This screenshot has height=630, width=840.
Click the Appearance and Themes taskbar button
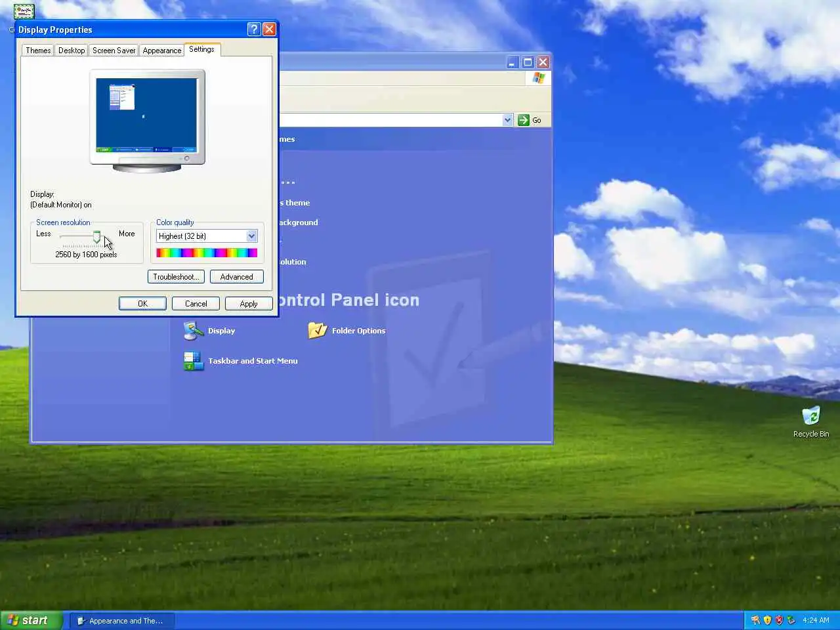pyautogui.click(x=121, y=621)
